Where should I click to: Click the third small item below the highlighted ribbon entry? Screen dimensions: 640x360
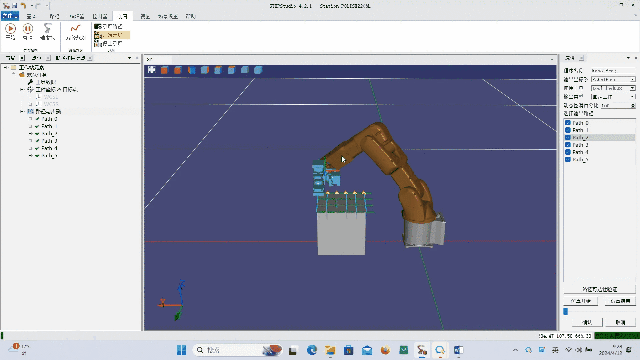(x=108, y=43)
